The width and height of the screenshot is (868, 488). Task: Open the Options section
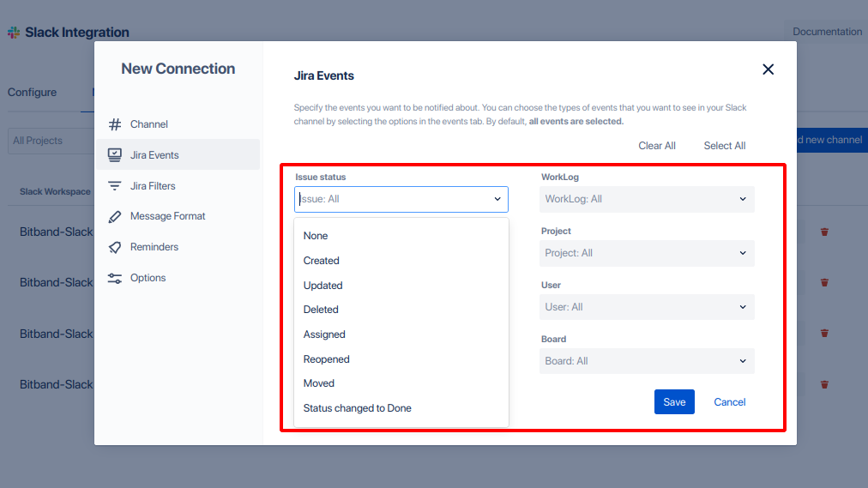178,278
